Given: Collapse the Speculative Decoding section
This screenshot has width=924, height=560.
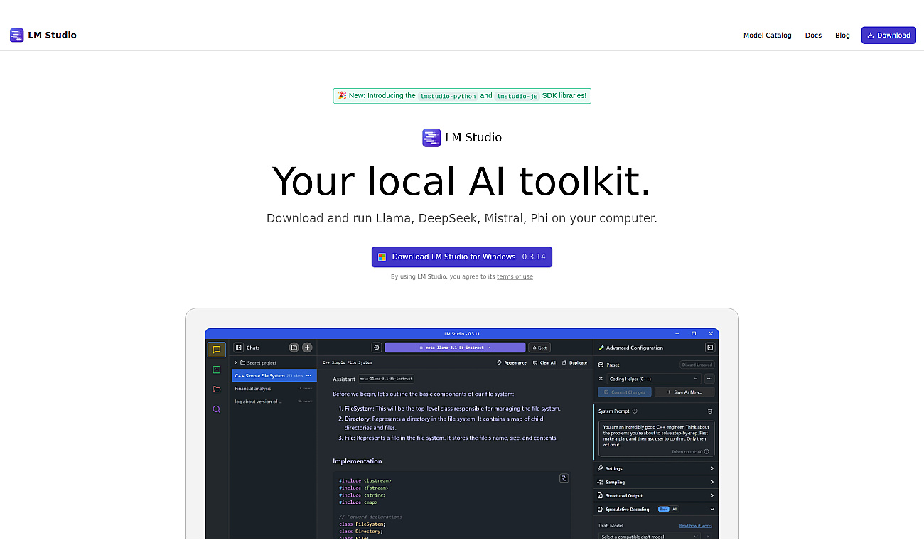Looking at the screenshot, I should (x=712, y=509).
